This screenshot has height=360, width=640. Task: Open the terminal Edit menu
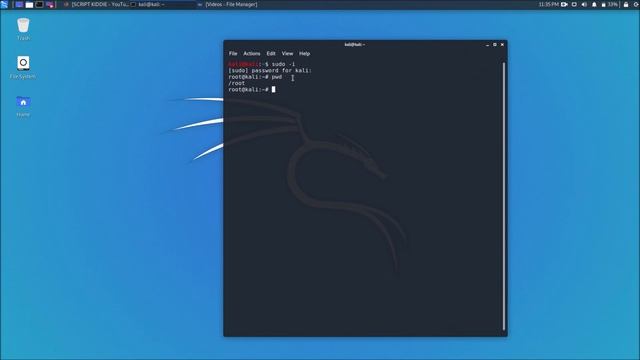[271, 53]
